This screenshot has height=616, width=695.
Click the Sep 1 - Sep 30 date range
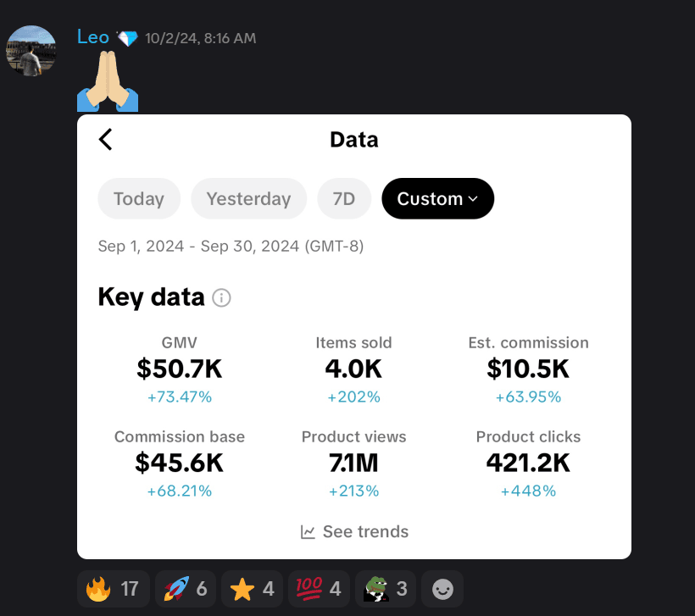231,247
